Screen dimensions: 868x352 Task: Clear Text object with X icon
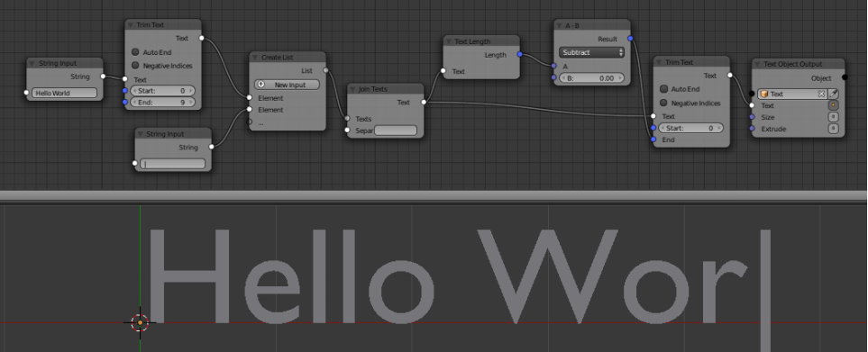[821, 94]
